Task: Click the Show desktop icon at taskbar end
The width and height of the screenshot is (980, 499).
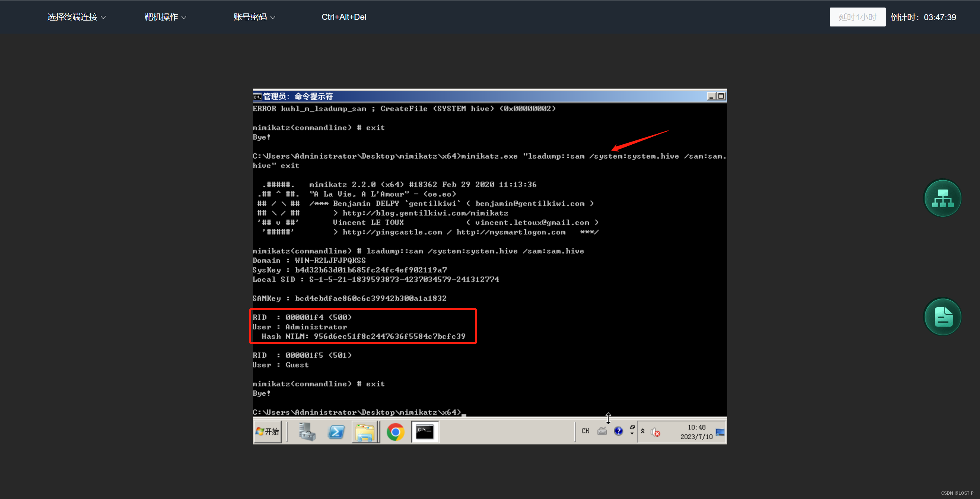Action: 720,432
